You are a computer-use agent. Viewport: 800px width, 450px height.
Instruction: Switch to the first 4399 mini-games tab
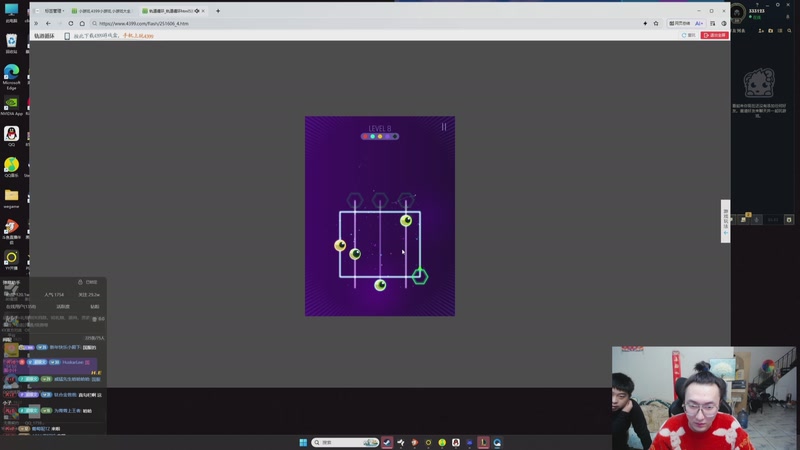[x=102, y=11]
